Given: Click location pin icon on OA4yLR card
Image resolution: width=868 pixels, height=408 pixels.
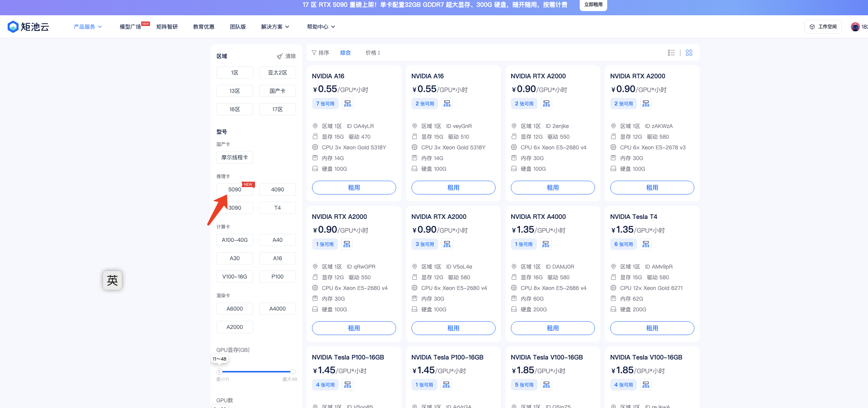Looking at the screenshot, I should pyautogui.click(x=315, y=126).
